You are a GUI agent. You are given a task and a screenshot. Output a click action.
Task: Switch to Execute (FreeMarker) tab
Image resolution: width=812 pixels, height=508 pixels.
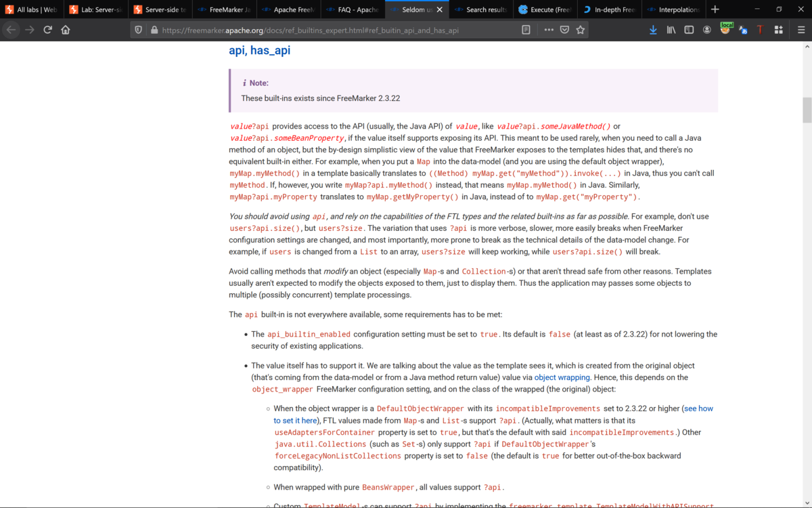(545, 9)
